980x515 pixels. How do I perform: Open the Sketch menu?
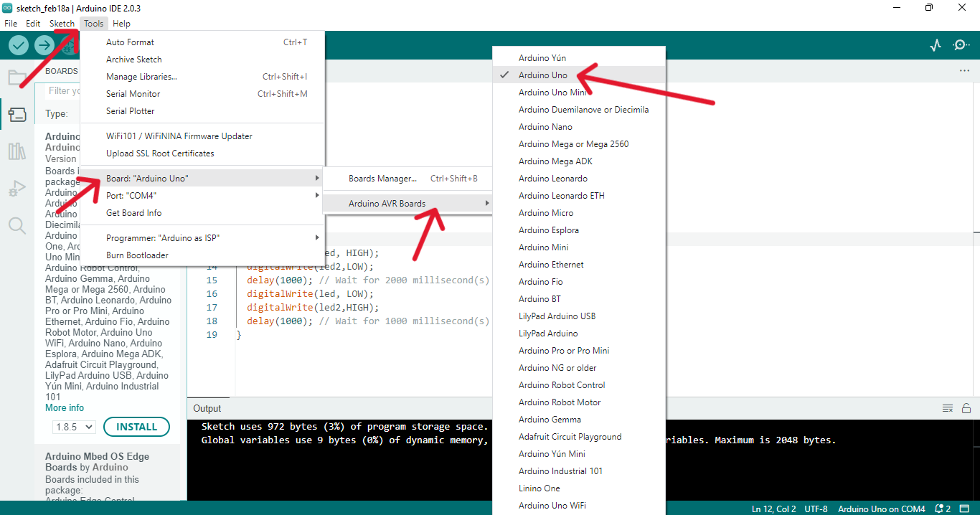62,24
